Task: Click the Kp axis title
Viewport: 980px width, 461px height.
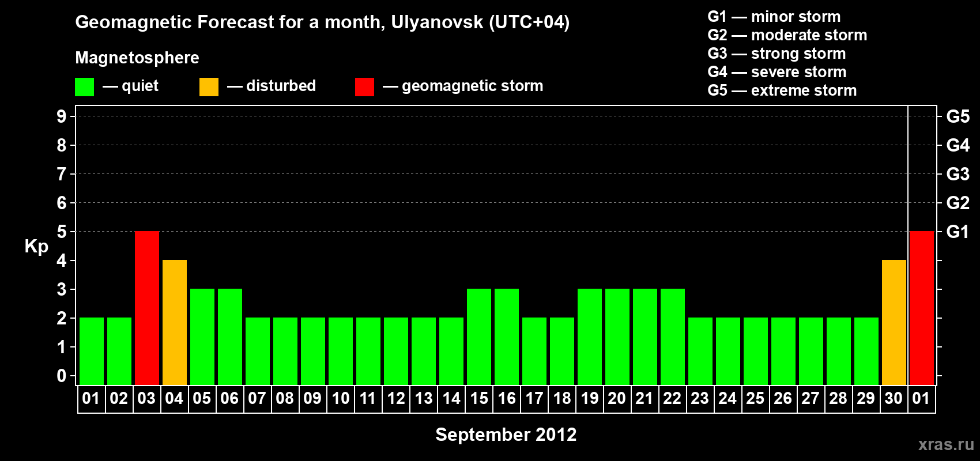Action: coord(36,247)
